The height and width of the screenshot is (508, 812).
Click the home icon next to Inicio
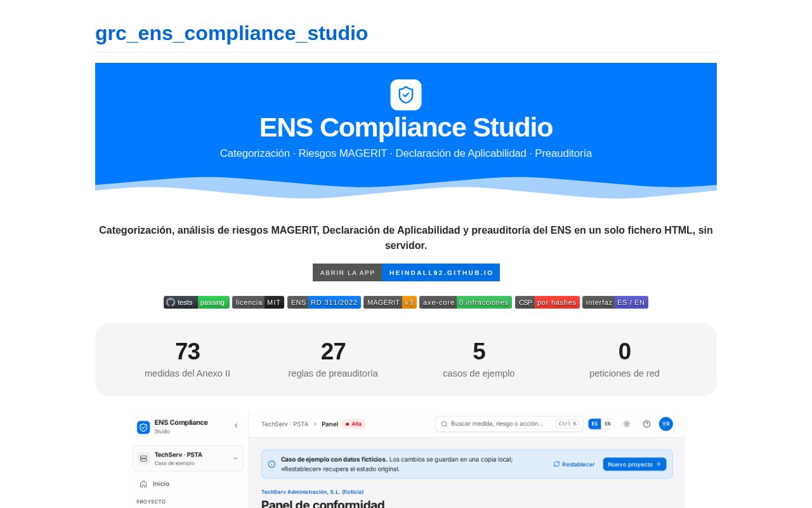(143, 484)
